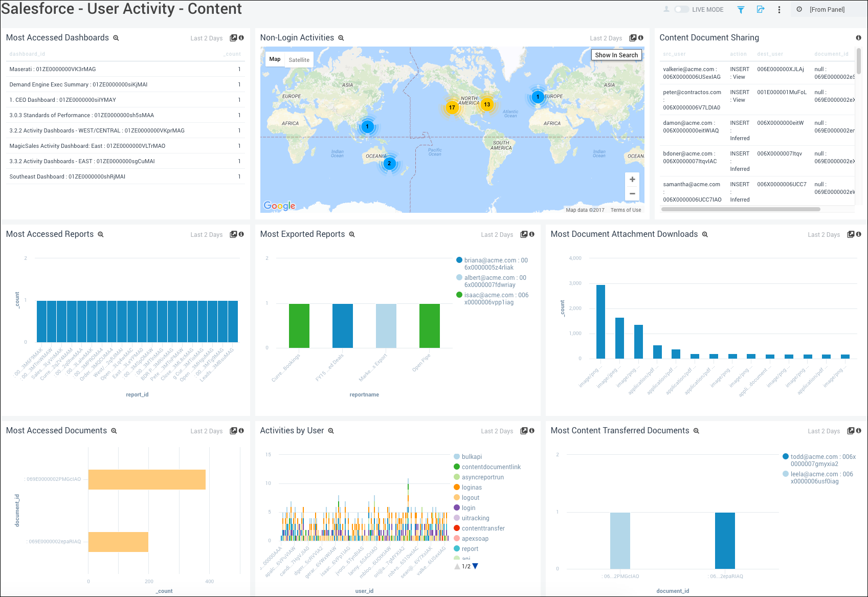Click the filter icon in the top toolbar
Viewport: 868px width, 597px height.
[x=740, y=9]
